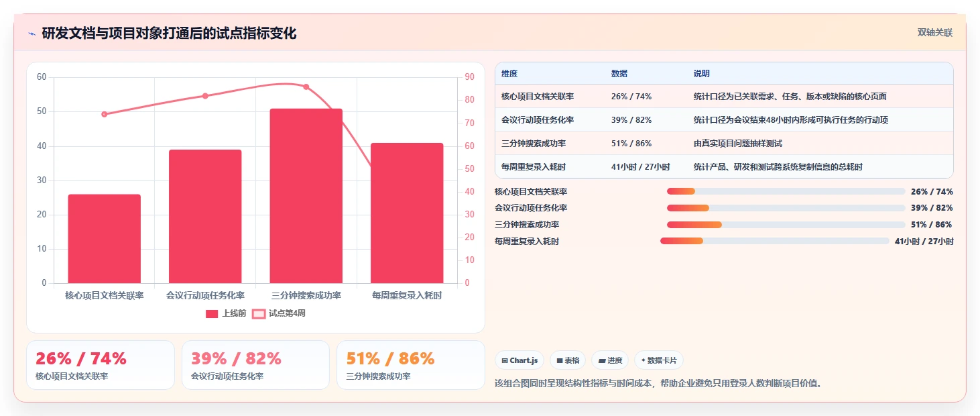Select the Chart.js tag chip
The width and height of the screenshot is (980, 416).
tap(519, 360)
